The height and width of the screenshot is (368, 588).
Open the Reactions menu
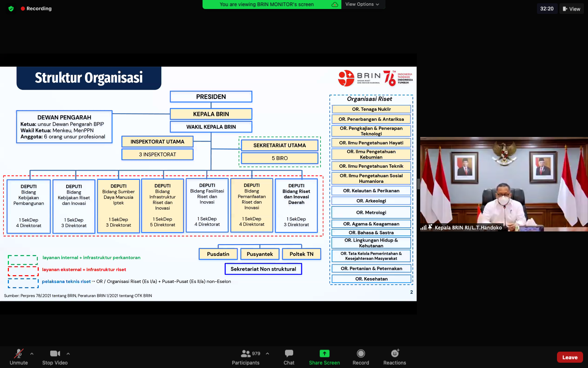[x=394, y=354]
